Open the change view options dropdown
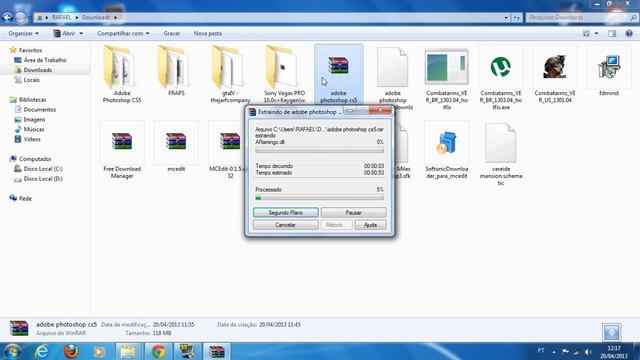 click(x=596, y=33)
